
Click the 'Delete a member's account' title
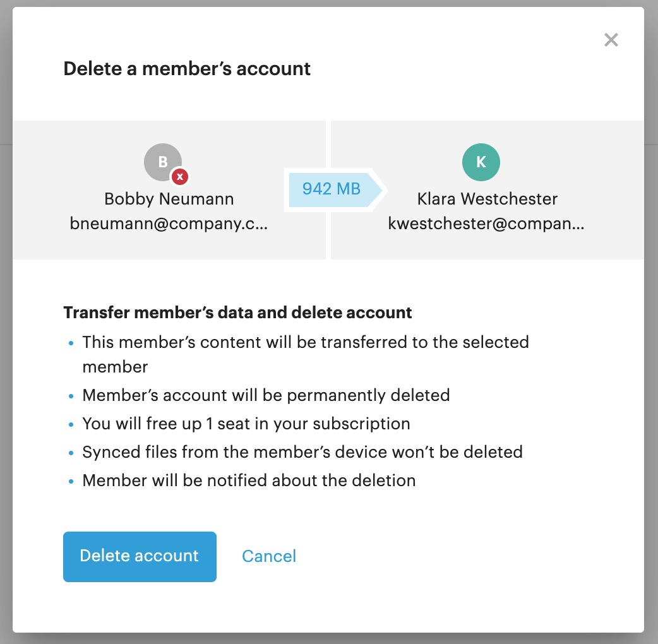[x=187, y=69]
